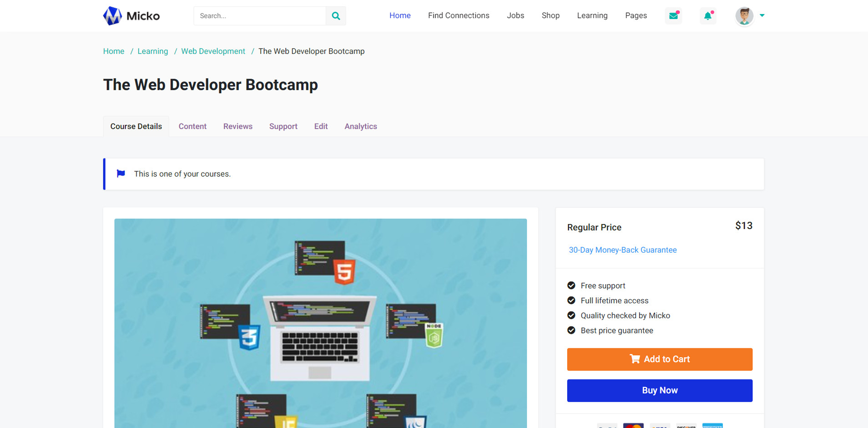868x428 pixels.
Task: Click the blue flag icon in notice
Action: pyautogui.click(x=121, y=173)
